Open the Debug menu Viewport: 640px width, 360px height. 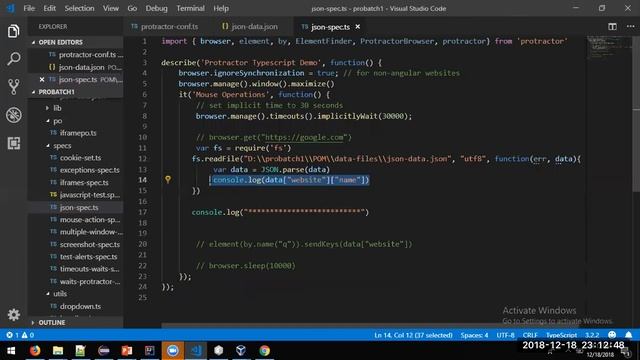pyautogui.click(x=156, y=8)
